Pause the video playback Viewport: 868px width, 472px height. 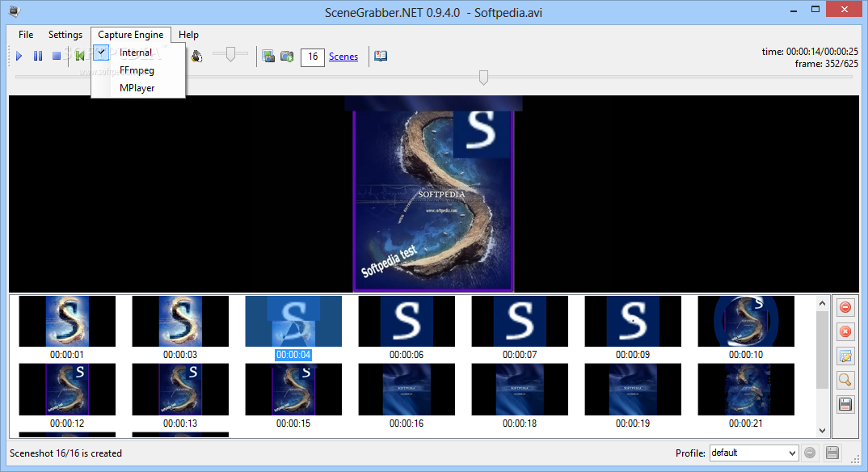(x=38, y=56)
